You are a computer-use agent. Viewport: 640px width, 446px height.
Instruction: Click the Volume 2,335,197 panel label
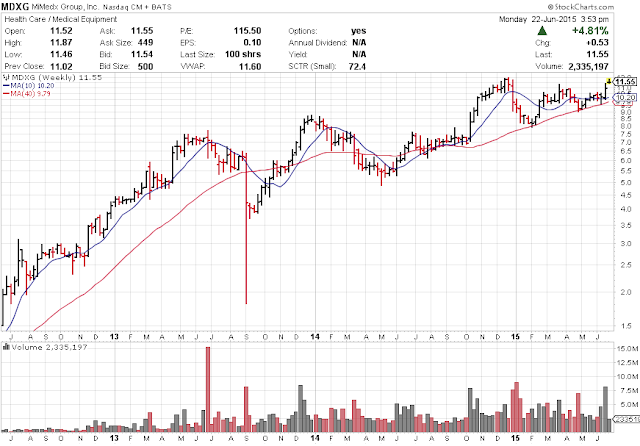(x=49, y=347)
